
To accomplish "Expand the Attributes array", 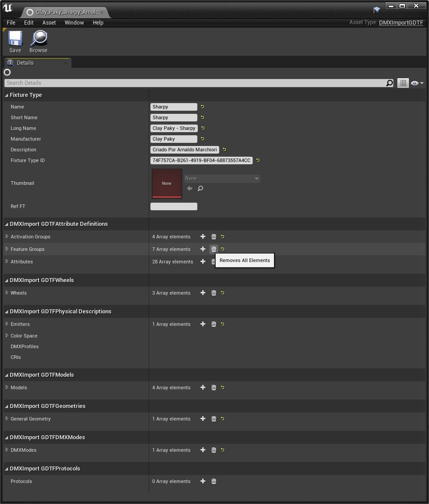I will click(7, 262).
